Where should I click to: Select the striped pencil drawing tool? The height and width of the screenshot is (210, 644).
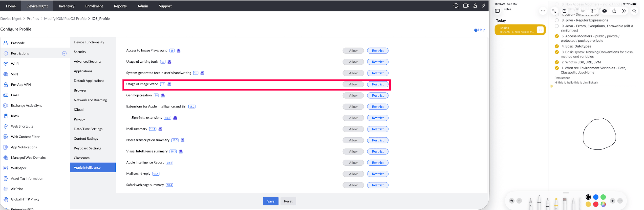573,204
